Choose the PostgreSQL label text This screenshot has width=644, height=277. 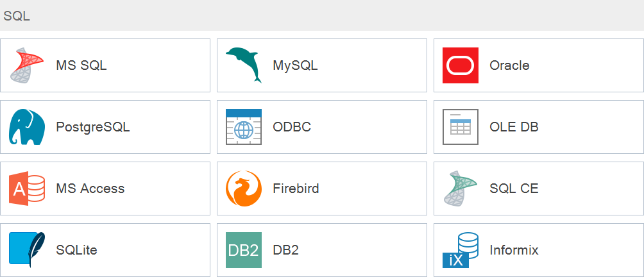(x=92, y=127)
